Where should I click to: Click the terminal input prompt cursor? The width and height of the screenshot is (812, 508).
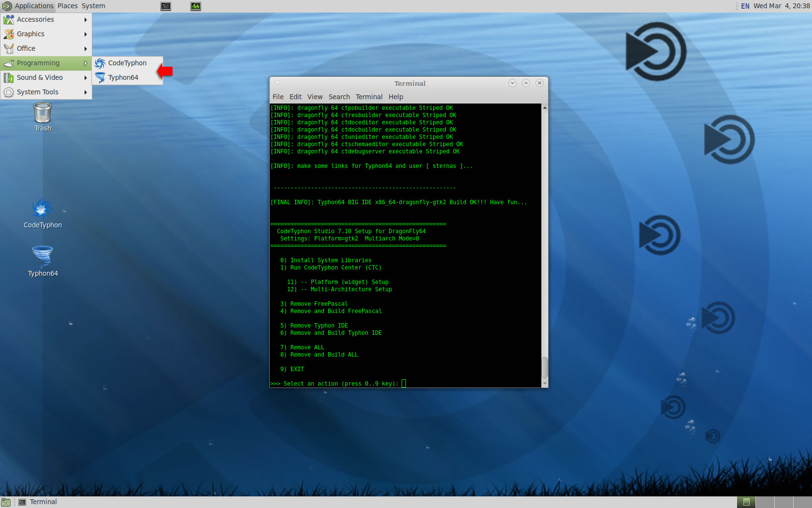[404, 384]
